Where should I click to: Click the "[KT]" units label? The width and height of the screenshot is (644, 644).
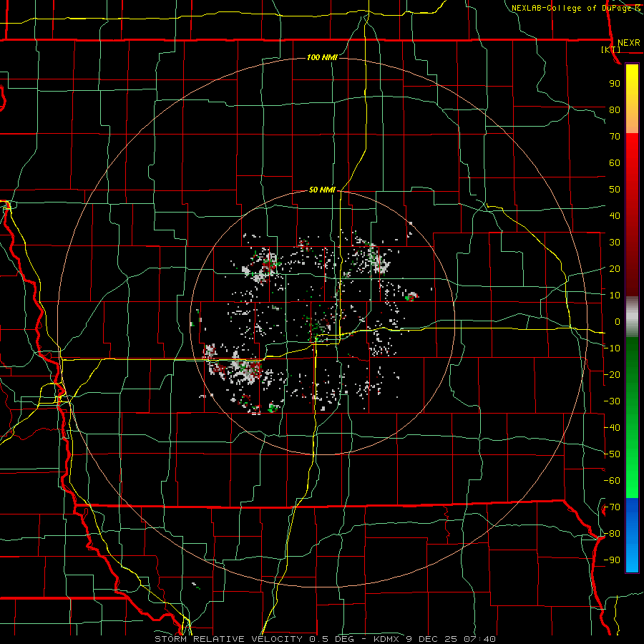[611, 49]
